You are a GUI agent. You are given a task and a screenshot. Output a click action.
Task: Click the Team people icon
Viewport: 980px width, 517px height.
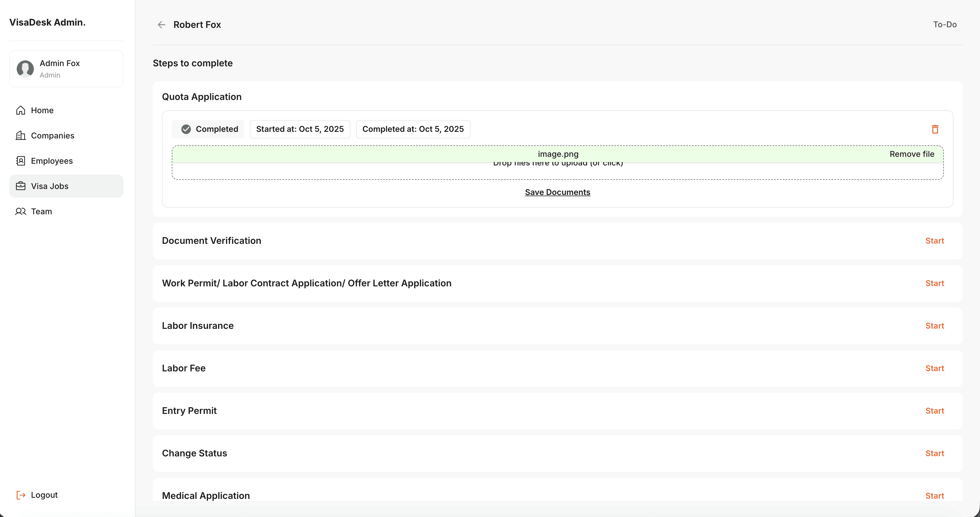pos(21,211)
